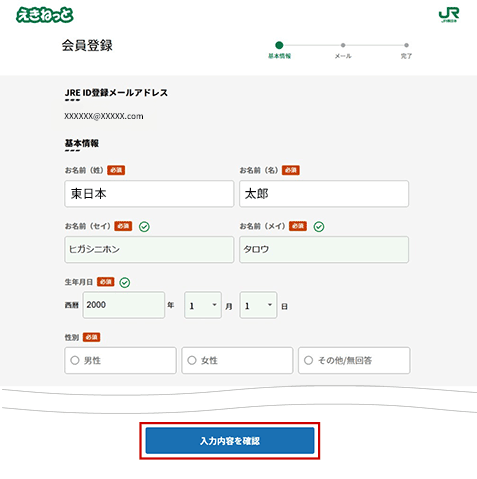Click the birth year field 2000

[x=124, y=305]
